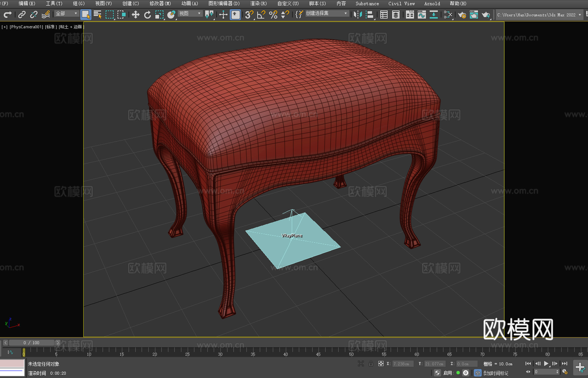
Task: Click the Align tool icon
Action: (370, 14)
